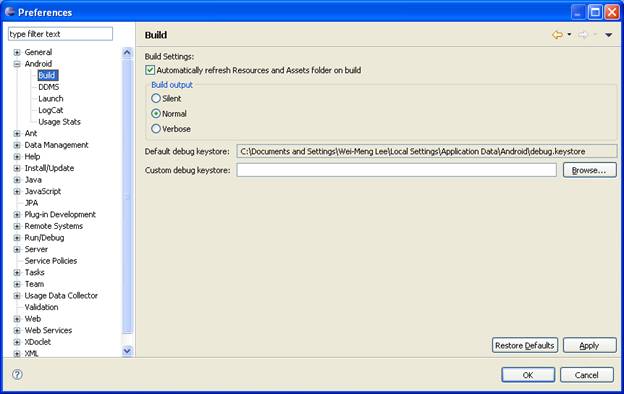The image size is (624, 394).
Task: Click the Browse... button
Action: coord(589,170)
